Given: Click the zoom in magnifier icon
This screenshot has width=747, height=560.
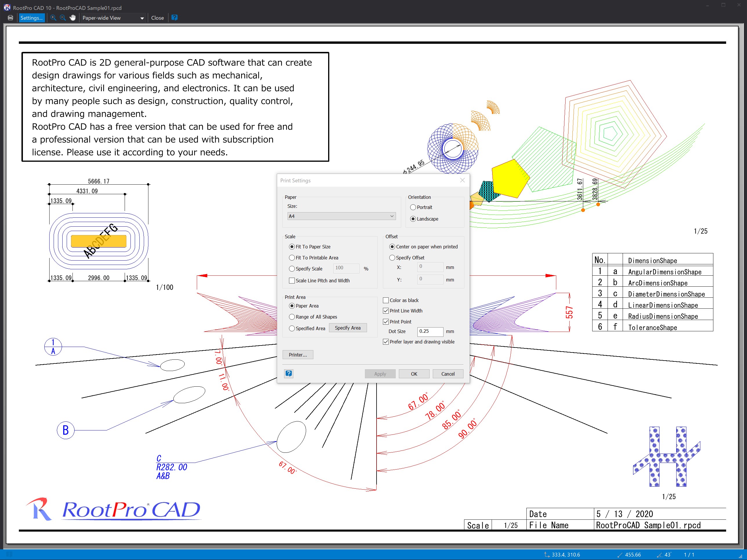Looking at the screenshot, I should [53, 18].
